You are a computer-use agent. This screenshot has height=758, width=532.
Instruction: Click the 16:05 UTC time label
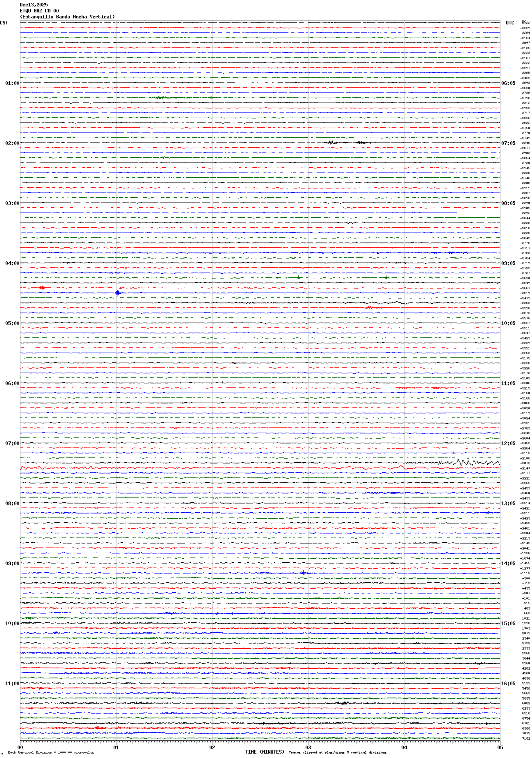point(508,684)
